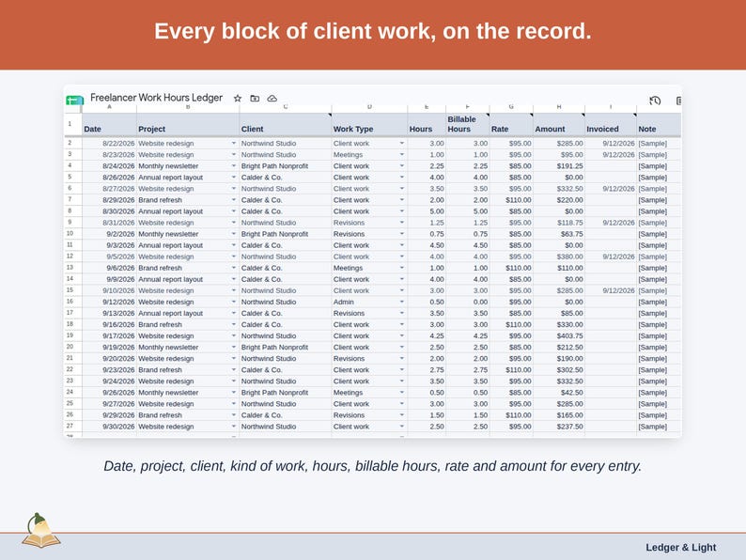This screenshot has height=560, width=746.
Task: Select row number 2 header
Action: point(72,143)
